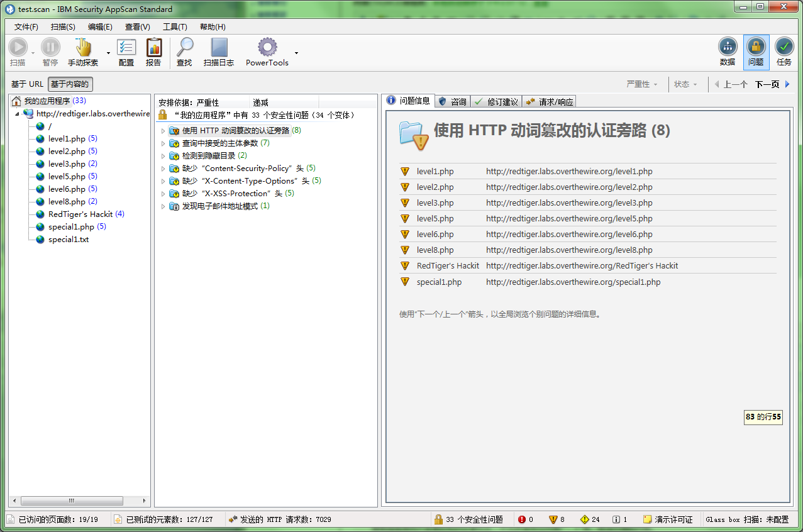Image resolution: width=803 pixels, height=532 pixels.
Task: Open the 配置 configuration checklist icon
Action: (x=126, y=47)
